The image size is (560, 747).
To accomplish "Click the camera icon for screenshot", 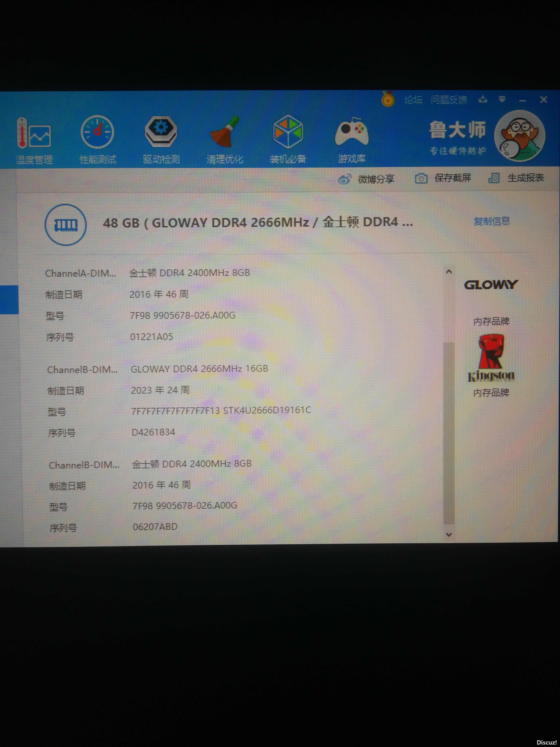I will 421,178.
